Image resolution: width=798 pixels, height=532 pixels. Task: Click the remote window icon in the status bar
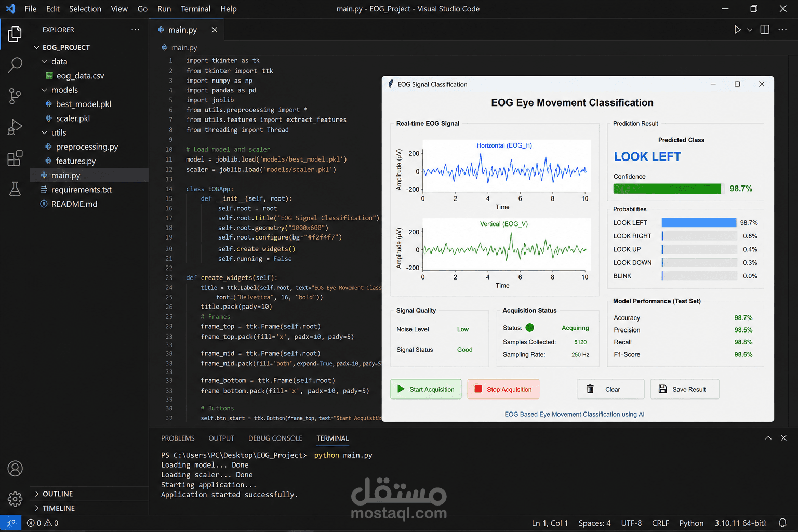[x=10, y=523]
